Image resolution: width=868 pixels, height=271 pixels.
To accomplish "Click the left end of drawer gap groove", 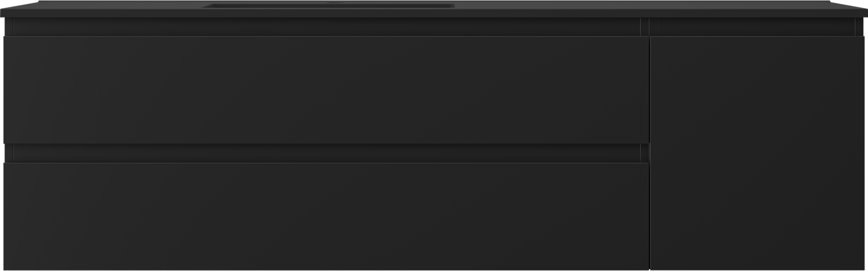I will pos(8,153).
